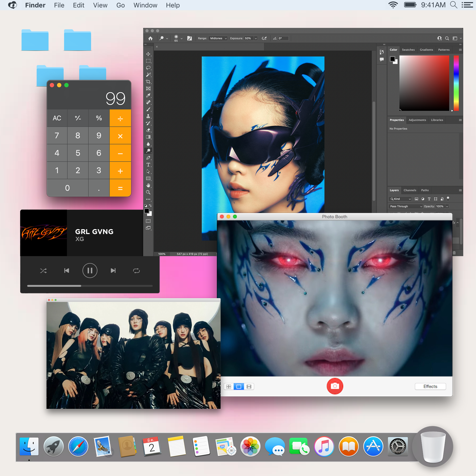This screenshot has height=476, width=476.
Task: Toggle repeat in music player
Action: point(136,271)
